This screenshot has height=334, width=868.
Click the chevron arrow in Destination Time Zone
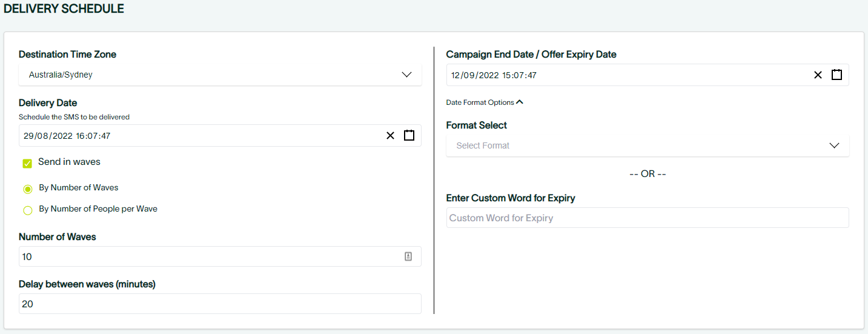point(406,75)
